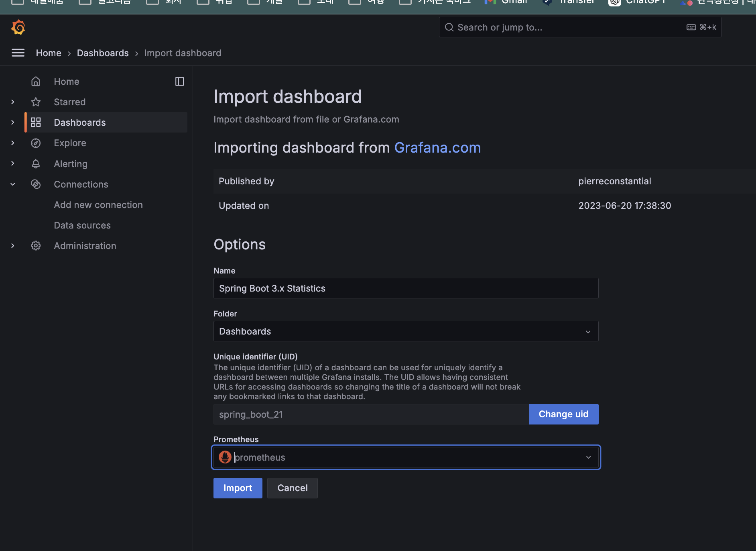Click the Updated on label
The width and height of the screenshot is (756, 551).
pyautogui.click(x=244, y=206)
